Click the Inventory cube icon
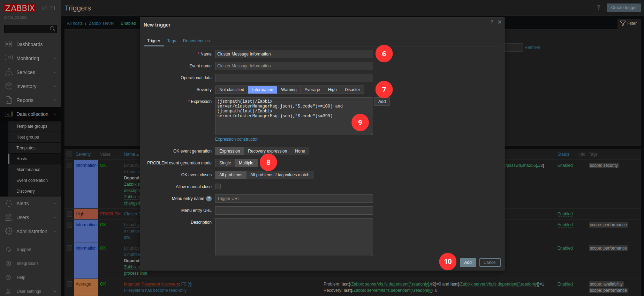 tap(9, 86)
